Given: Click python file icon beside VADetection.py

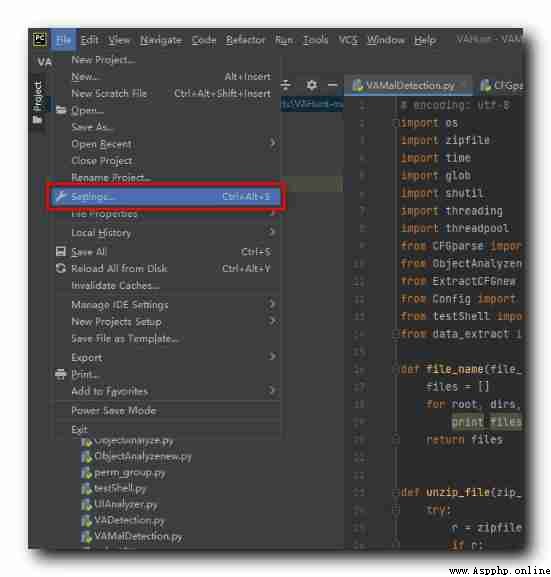Looking at the screenshot, I should [x=86, y=521].
